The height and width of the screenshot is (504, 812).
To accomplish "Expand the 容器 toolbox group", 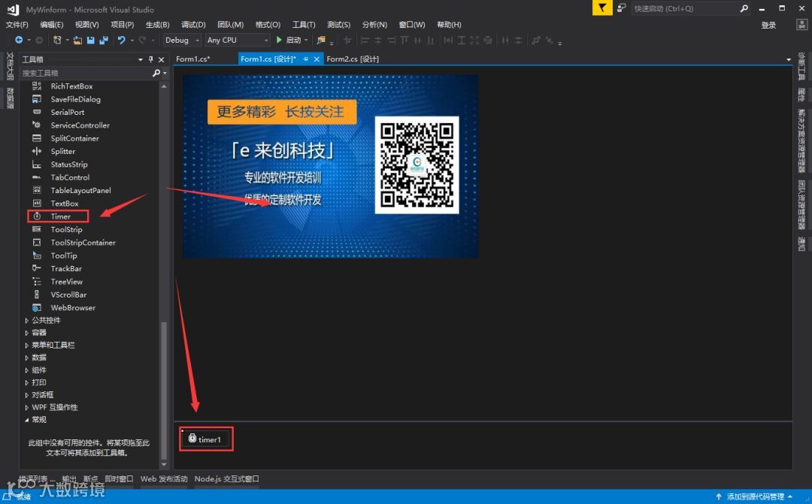I will 26,333.
